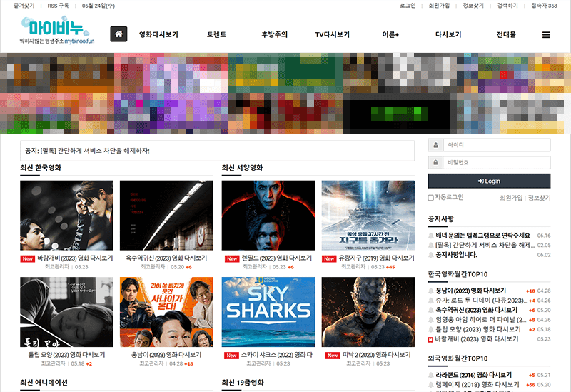Click 정보찾기 link below Login button

tap(540, 198)
